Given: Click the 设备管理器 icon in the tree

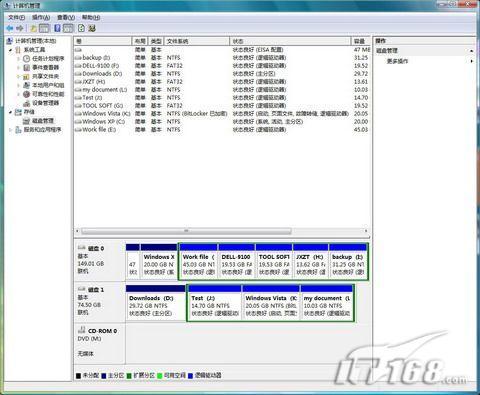Looking at the screenshot, I should (x=26, y=103).
